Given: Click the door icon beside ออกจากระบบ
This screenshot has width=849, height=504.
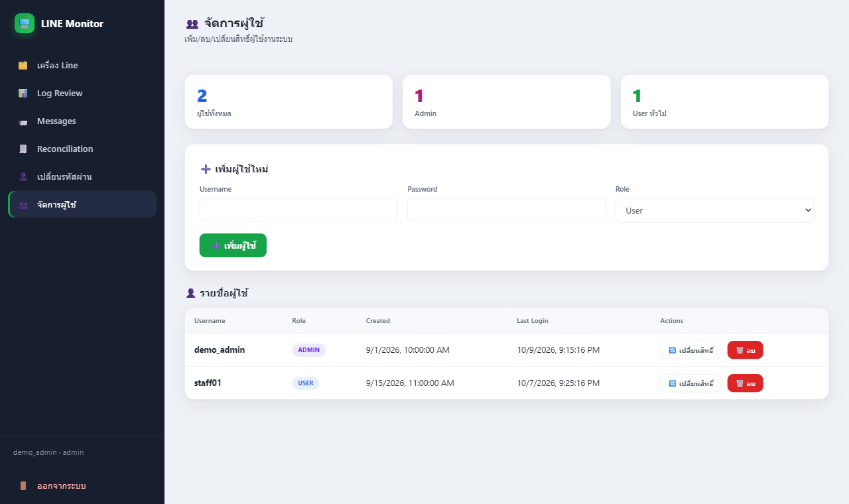Looking at the screenshot, I should click(23, 486).
